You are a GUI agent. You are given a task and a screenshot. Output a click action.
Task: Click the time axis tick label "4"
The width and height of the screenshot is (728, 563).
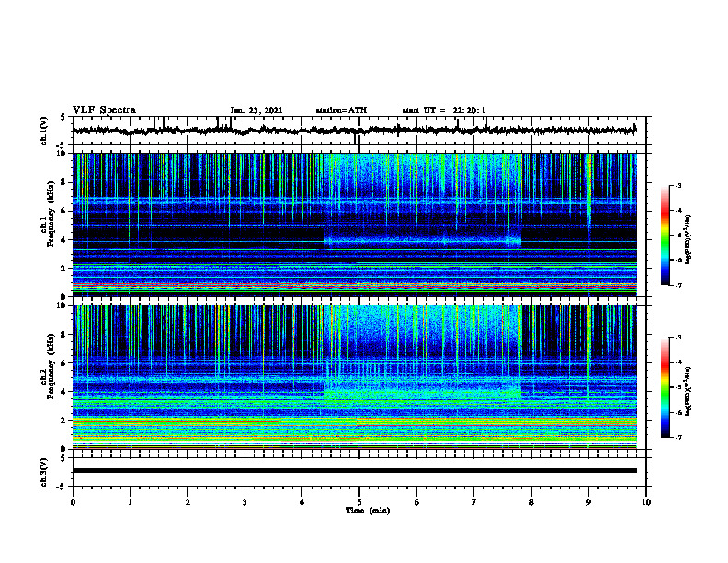302,502
